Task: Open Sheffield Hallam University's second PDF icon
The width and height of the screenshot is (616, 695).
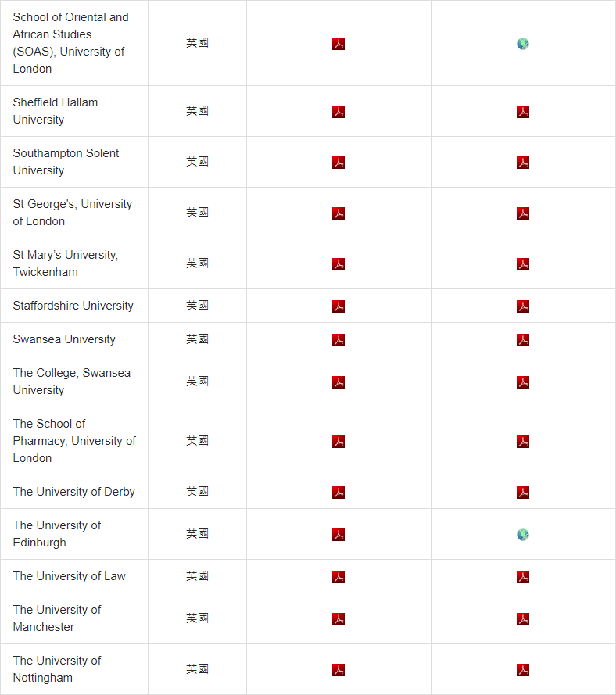Action: pyautogui.click(x=523, y=112)
